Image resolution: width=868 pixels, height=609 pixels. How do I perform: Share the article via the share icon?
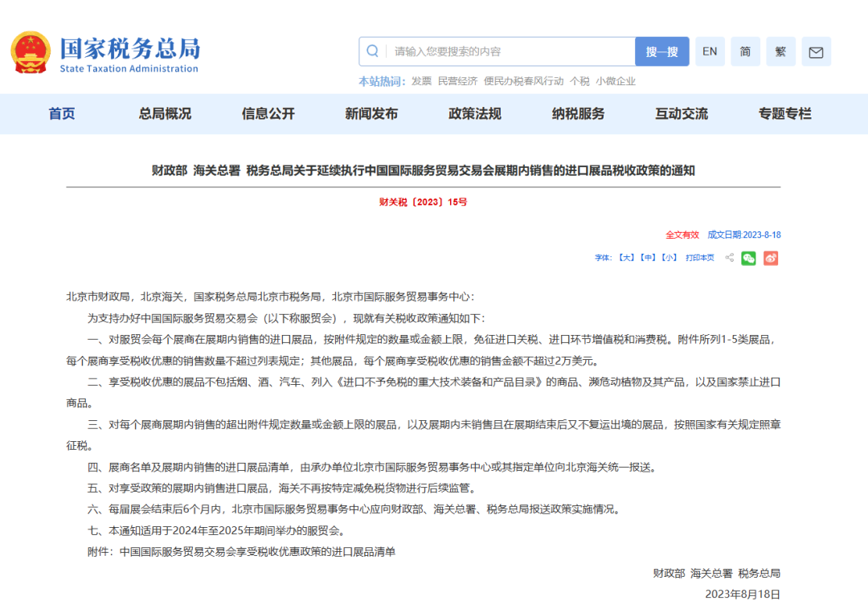[730, 258]
